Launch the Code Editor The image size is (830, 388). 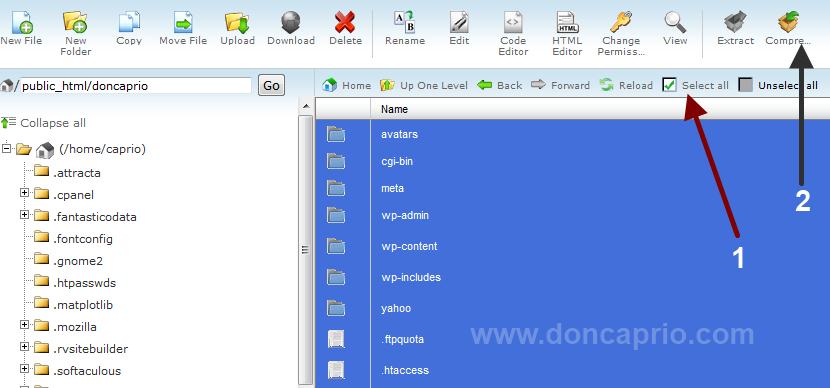513,34
